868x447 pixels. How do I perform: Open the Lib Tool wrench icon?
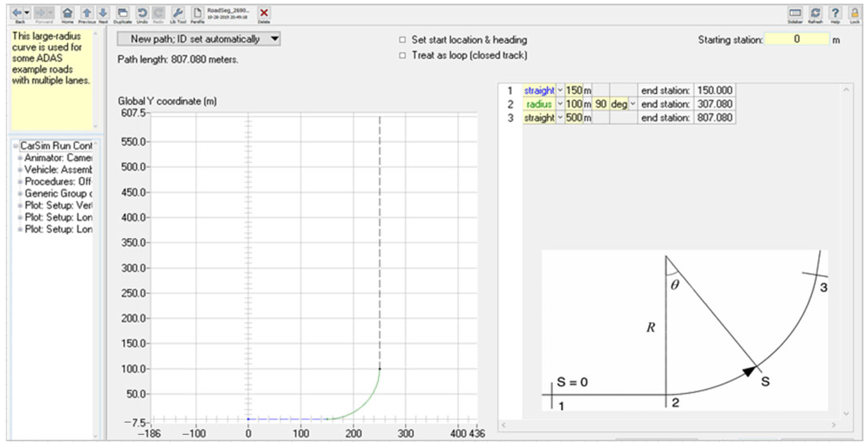tap(178, 13)
